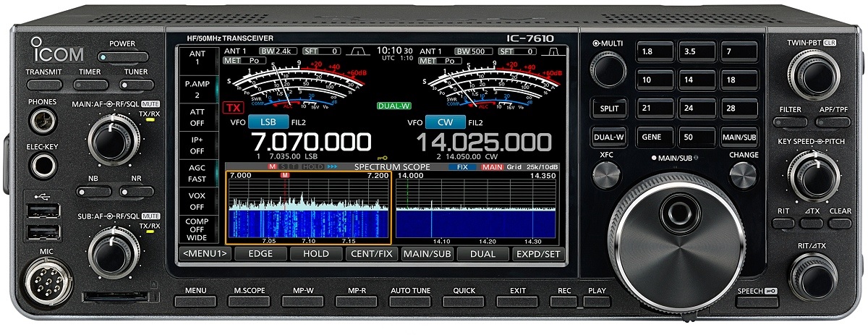The height and width of the screenshot is (335, 868).
Task: Tap the HOLD scope menu key
Action: [316, 254]
